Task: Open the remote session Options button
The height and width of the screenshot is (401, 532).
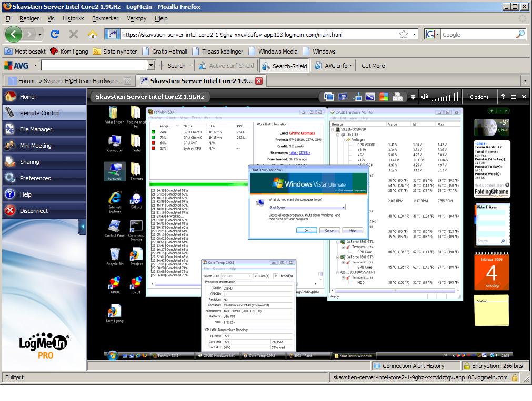Action: 479,97
